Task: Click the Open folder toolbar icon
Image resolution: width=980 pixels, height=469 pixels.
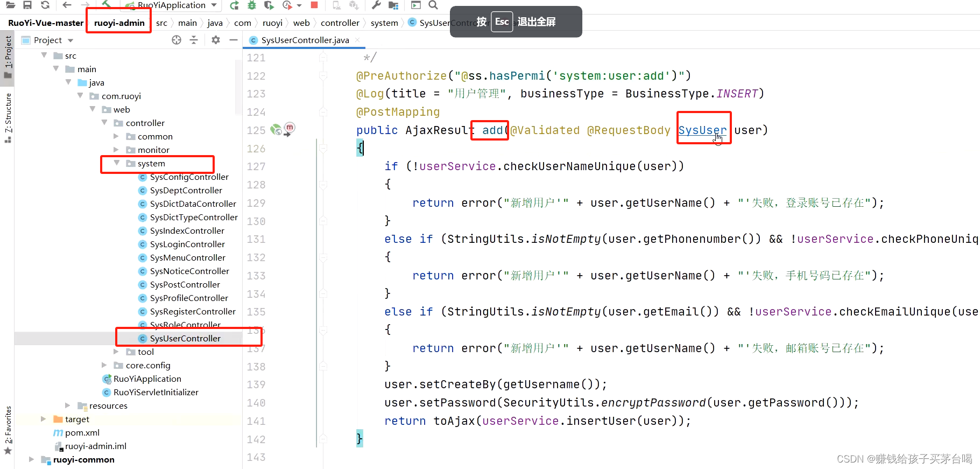Action: [10, 5]
